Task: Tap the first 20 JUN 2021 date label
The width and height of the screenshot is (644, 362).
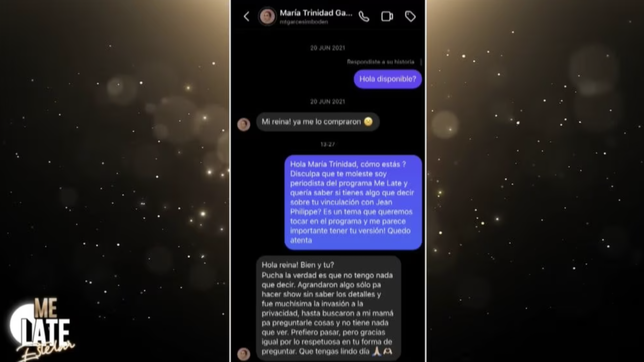Action: point(328,48)
